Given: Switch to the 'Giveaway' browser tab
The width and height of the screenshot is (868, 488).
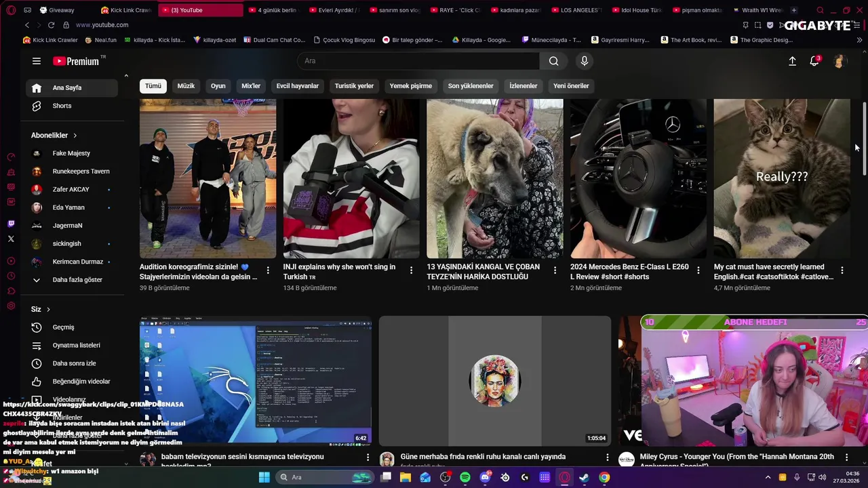Looking at the screenshot, I should [57, 10].
